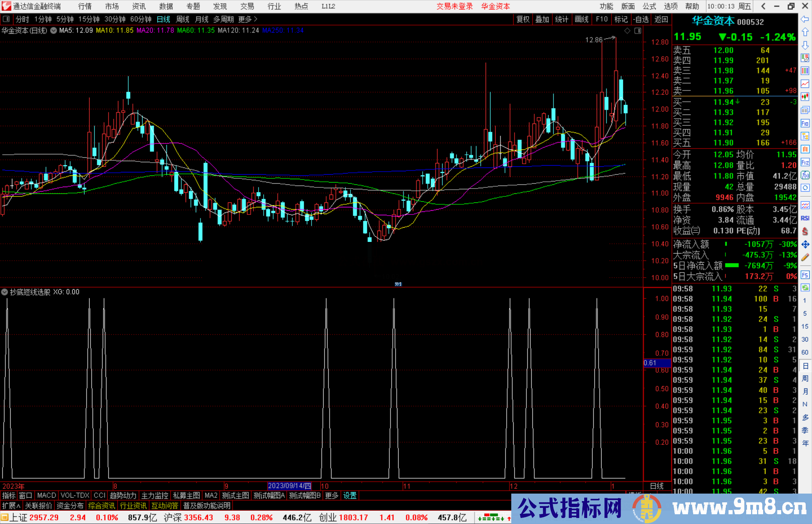This screenshot has width=812, height=524.
Task: Select the pencil drawing tool icon
Action: coord(805,258)
